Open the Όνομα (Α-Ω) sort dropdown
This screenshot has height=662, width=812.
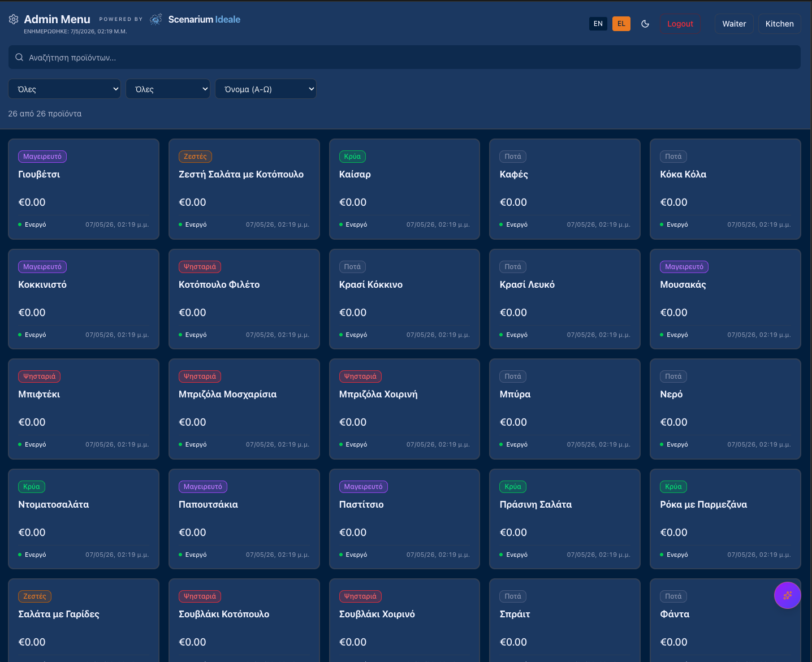point(266,89)
